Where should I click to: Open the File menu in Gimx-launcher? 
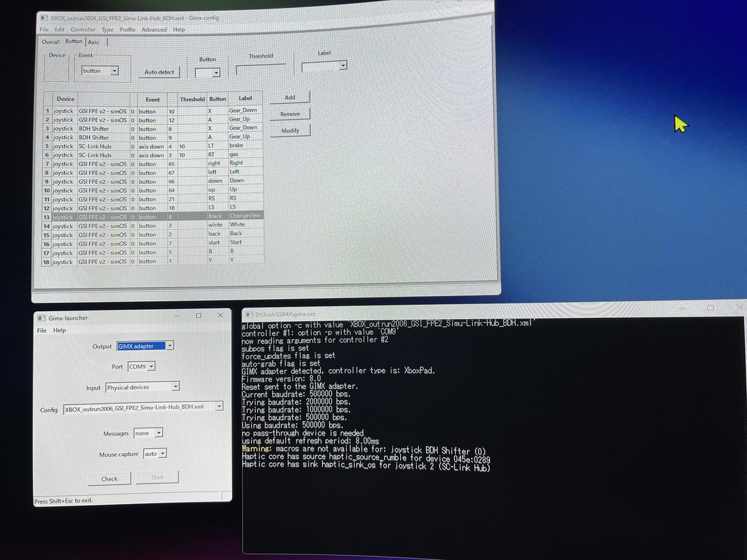42,330
